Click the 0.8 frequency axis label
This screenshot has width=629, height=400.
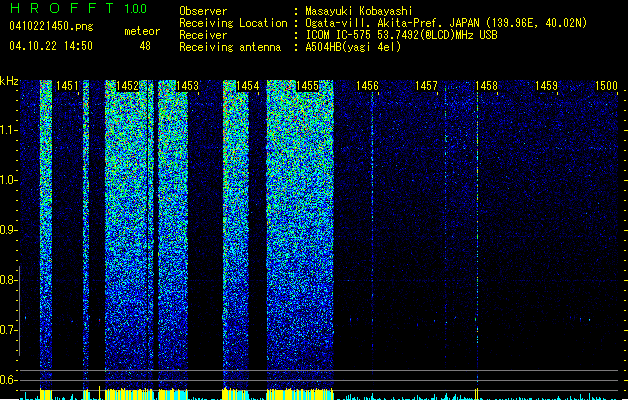(8, 280)
